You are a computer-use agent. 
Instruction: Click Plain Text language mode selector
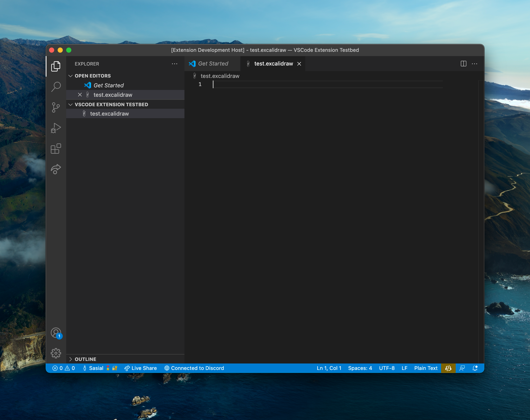click(426, 368)
